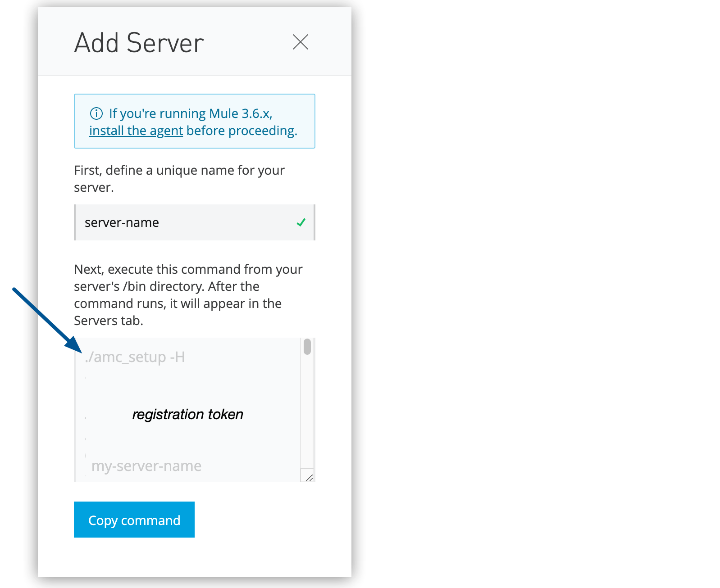Click inside the server-name input field

180,222
